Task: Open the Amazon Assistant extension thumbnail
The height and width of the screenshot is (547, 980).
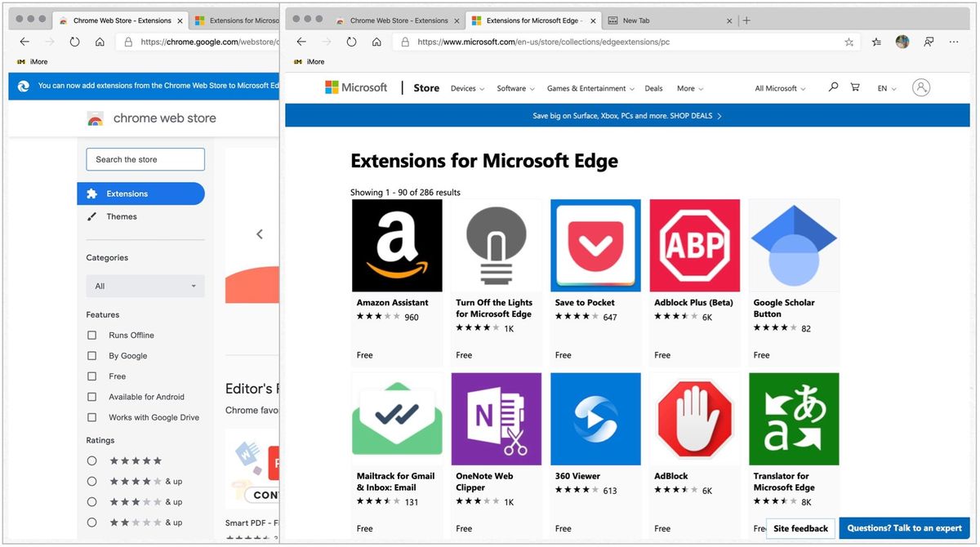Action: pyautogui.click(x=397, y=244)
